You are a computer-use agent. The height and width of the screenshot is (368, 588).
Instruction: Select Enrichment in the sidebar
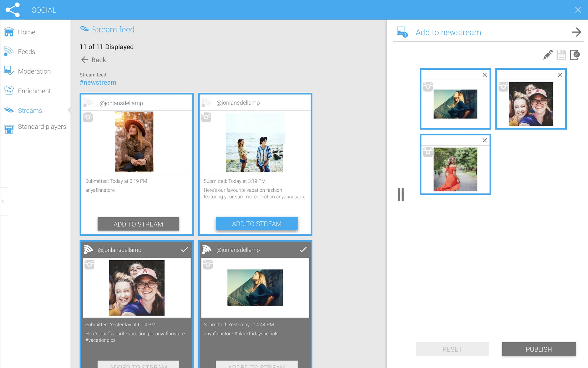pyautogui.click(x=35, y=91)
